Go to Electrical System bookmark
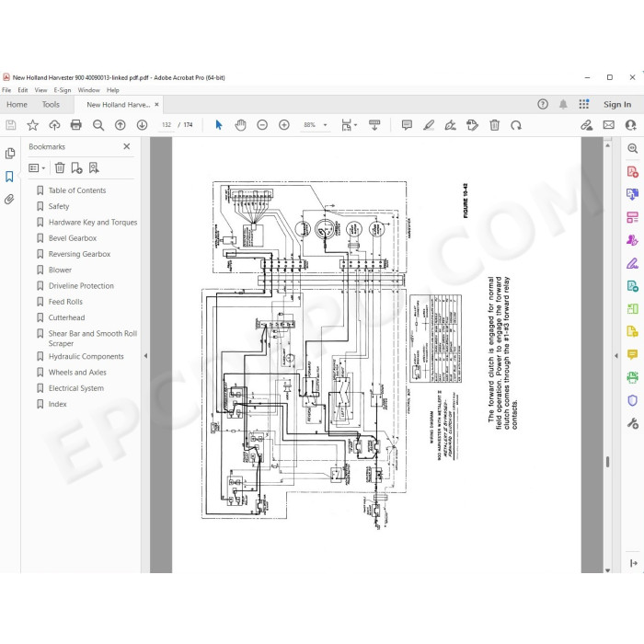The height and width of the screenshot is (644, 644). pos(76,388)
